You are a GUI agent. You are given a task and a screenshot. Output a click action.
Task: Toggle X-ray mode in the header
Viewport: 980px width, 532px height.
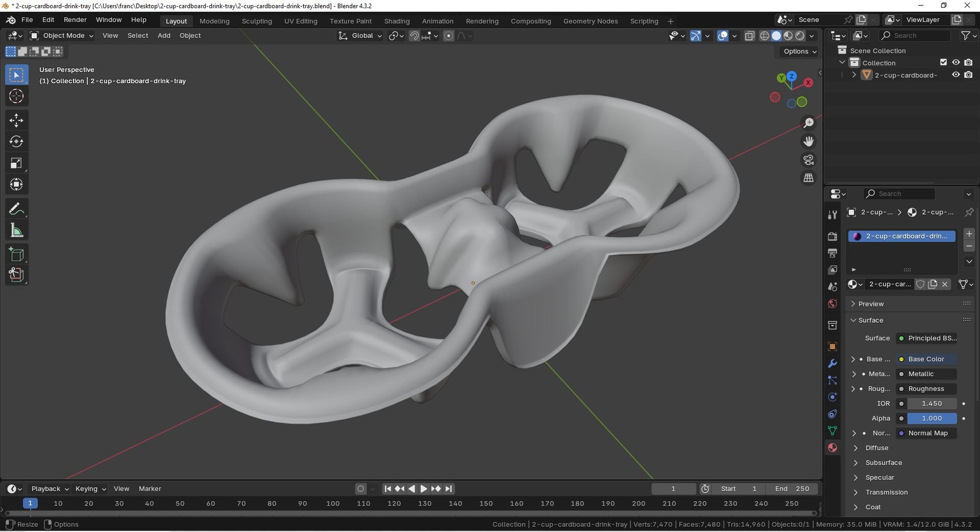749,36
